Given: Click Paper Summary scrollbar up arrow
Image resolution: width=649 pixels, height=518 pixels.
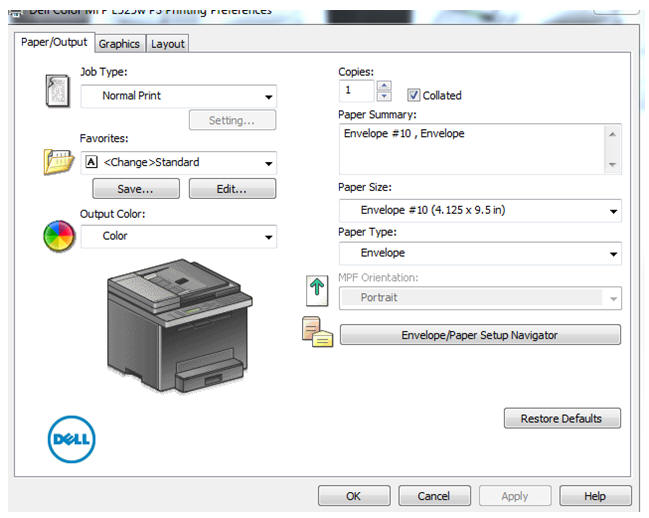Looking at the screenshot, I should pos(613,134).
